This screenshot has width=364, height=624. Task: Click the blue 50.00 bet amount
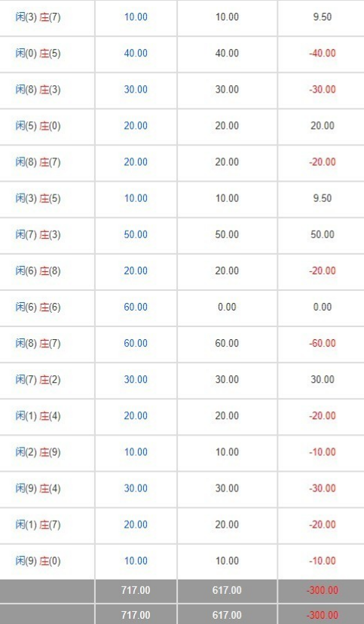(136, 234)
